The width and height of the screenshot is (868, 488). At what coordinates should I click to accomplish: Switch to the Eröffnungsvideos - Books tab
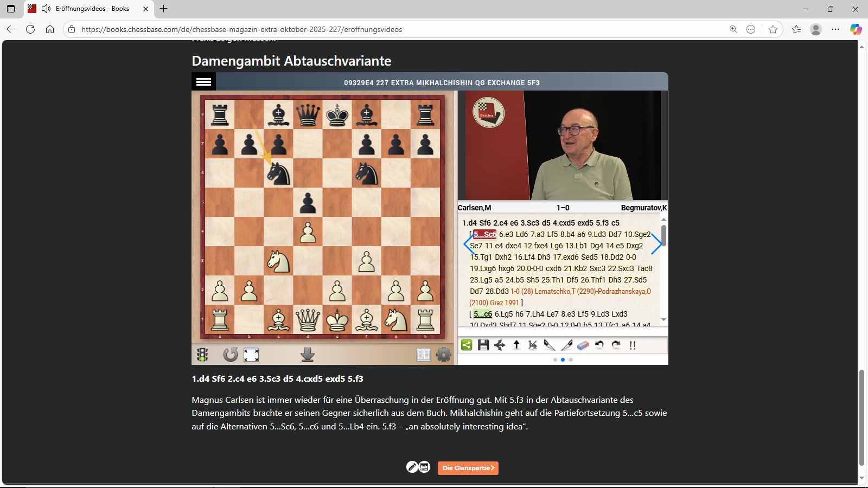(x=87, y=9)
